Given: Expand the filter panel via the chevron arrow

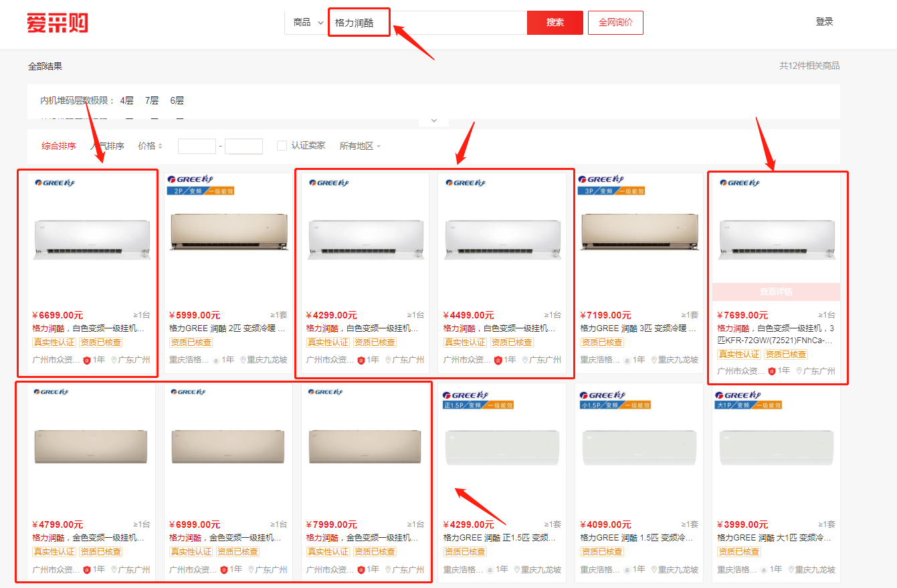Looking at the screenshot, I should click(433, 120).
